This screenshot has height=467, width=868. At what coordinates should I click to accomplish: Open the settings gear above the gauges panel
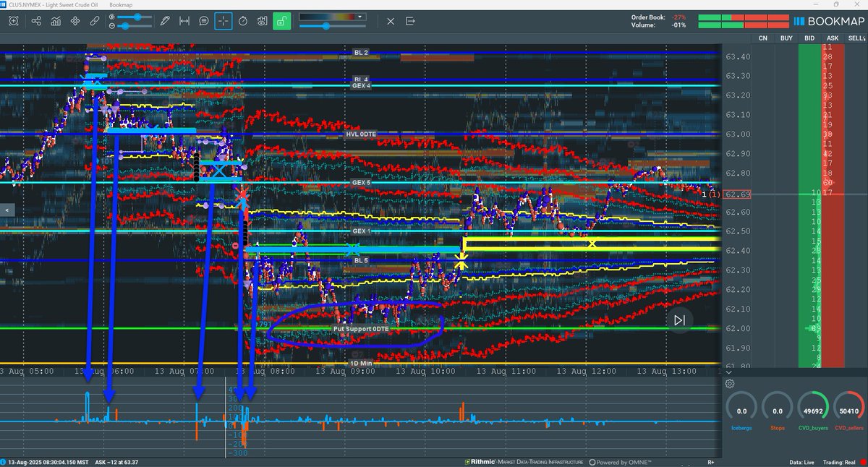pos(730,383)
